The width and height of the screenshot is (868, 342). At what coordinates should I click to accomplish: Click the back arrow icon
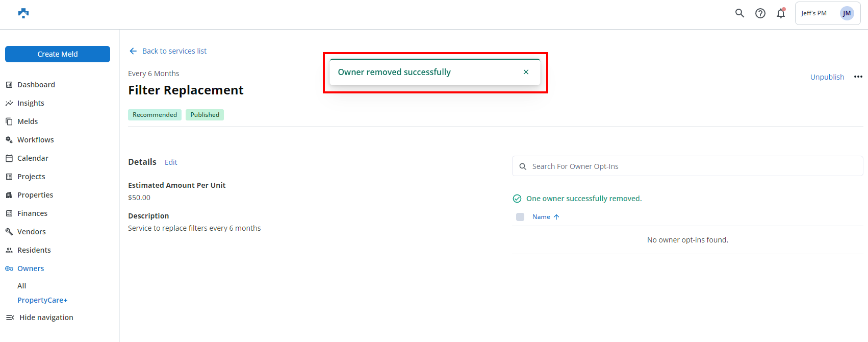[133, 51]
